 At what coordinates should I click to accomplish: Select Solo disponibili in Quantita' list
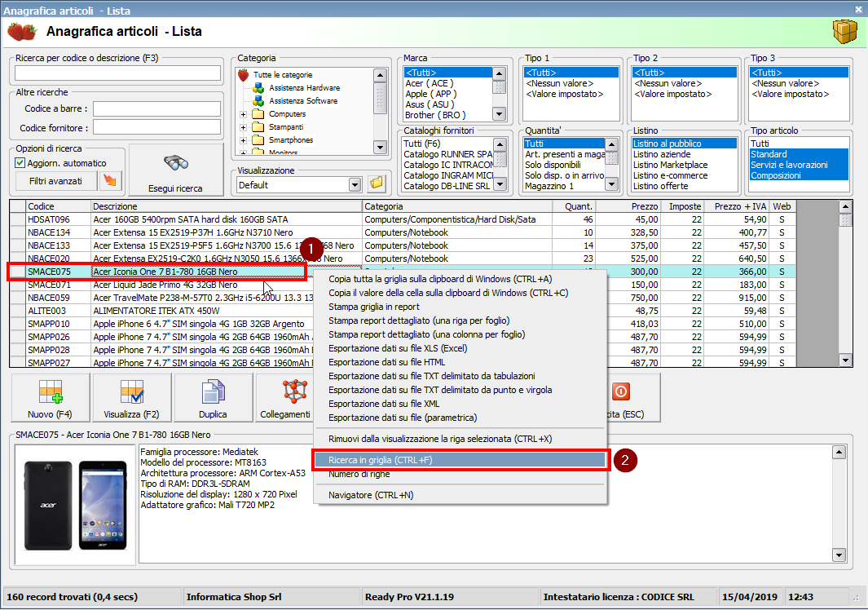click(x=553, y=165)
